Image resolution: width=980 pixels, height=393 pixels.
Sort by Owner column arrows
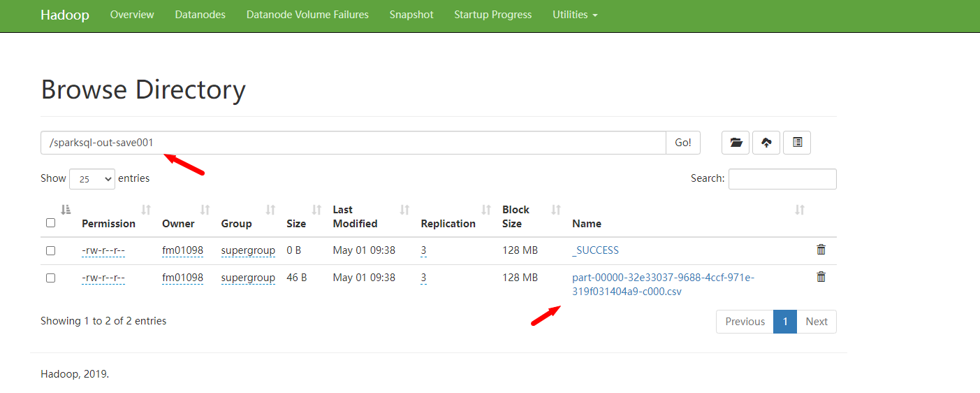pos(205,210)
